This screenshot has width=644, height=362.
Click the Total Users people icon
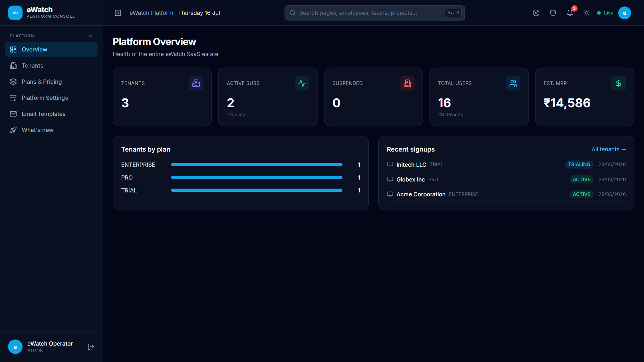click(x=513, y=83)
